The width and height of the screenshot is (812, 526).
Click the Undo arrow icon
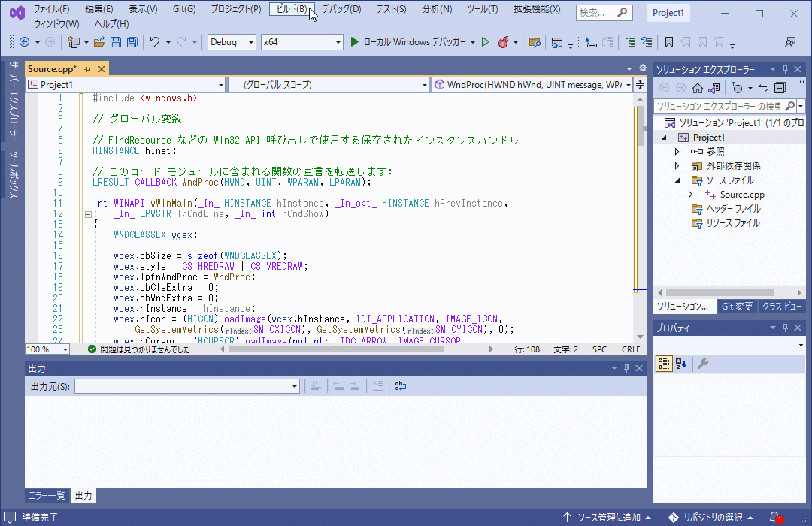(154, 42)
